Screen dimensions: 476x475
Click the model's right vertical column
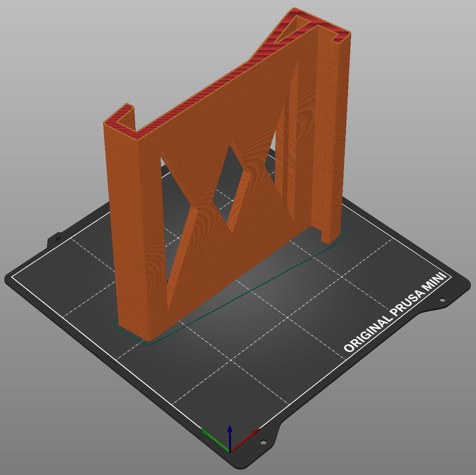334,139
